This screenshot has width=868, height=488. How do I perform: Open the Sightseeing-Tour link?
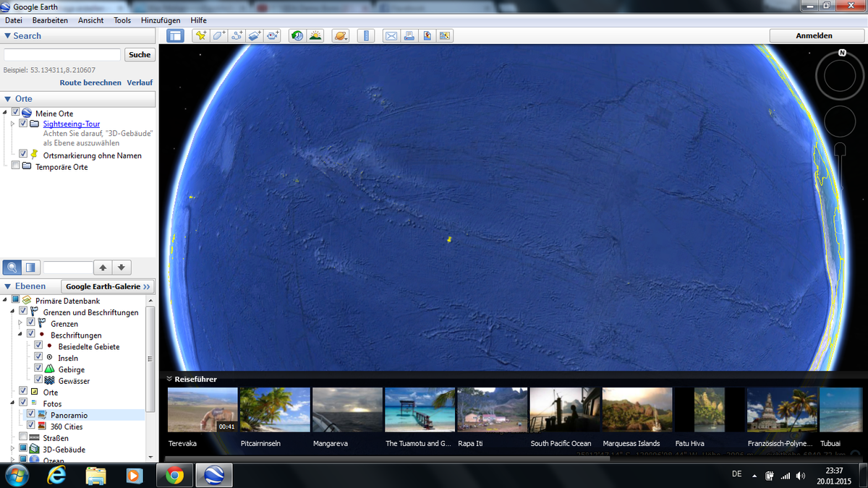pos(72,124)
